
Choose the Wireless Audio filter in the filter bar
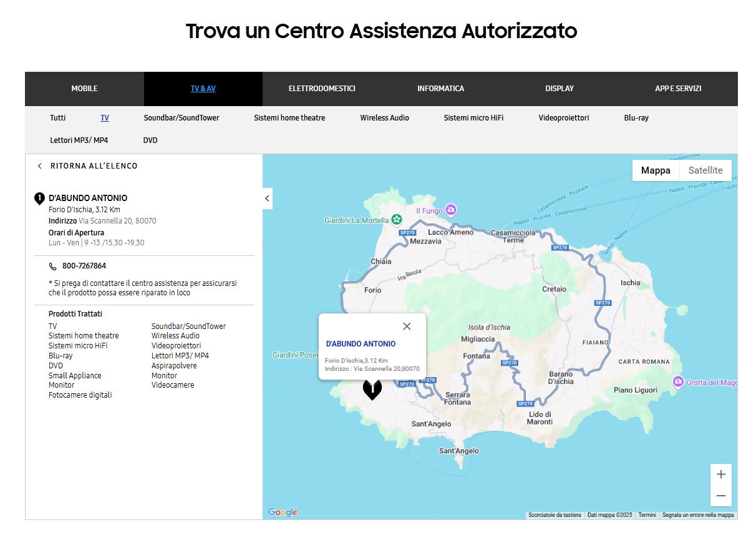click(x=385, y=118)
